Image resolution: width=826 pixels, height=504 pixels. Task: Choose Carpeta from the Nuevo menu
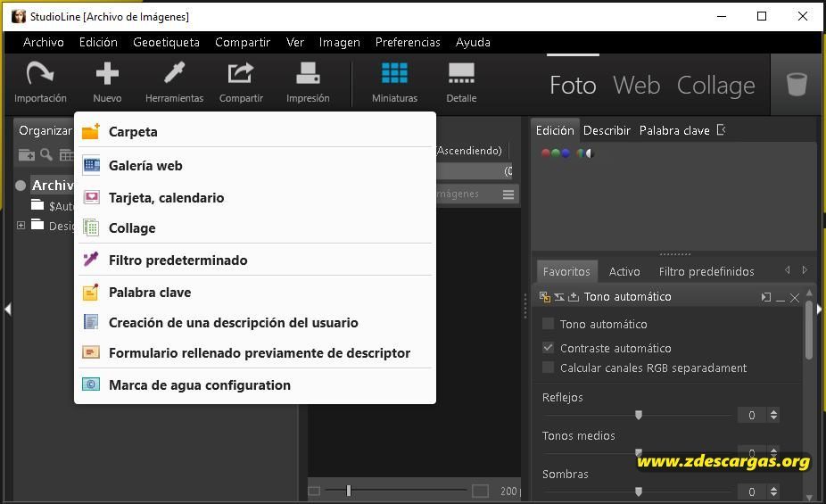pyautogui.click(x=255, y=132)
